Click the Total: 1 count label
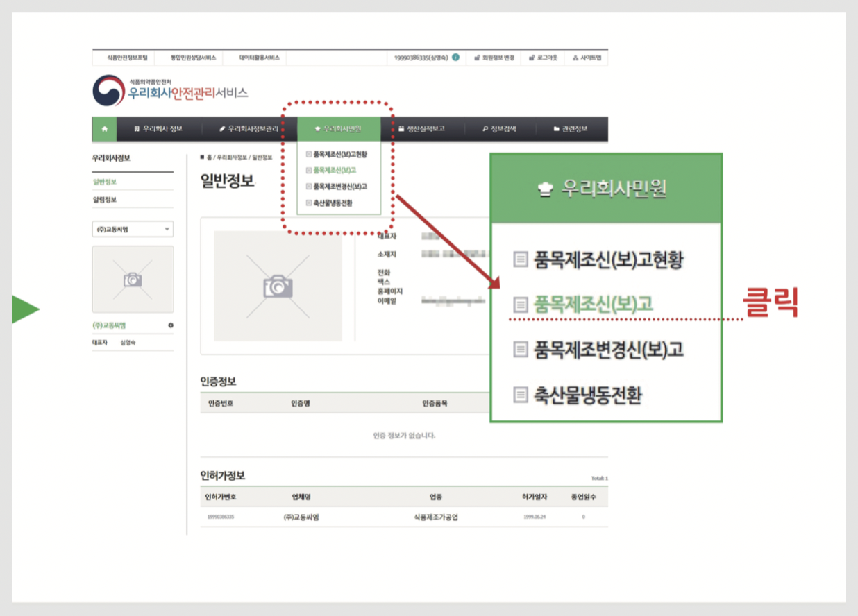Viewport: 858px width, 616px height. [x=599, y=479]
